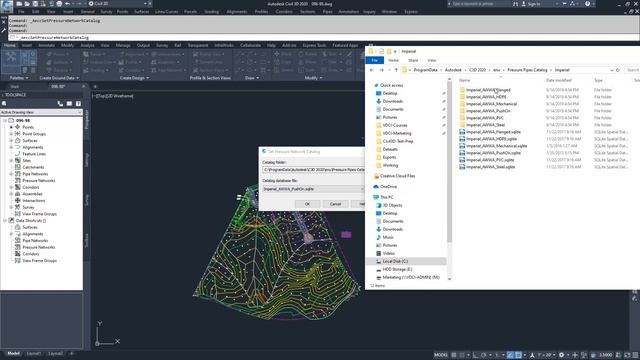640x360 pixels.
Task: Click the Explorer address bar refresh icon
Action: pyautogui.click(x=618, y=70)
